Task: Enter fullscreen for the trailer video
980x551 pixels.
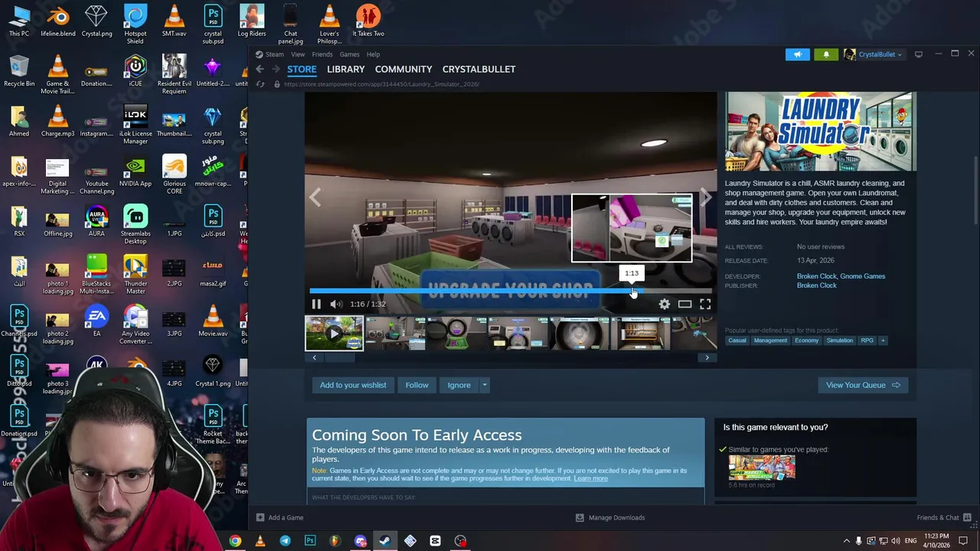Action: [x=705, y=304]
